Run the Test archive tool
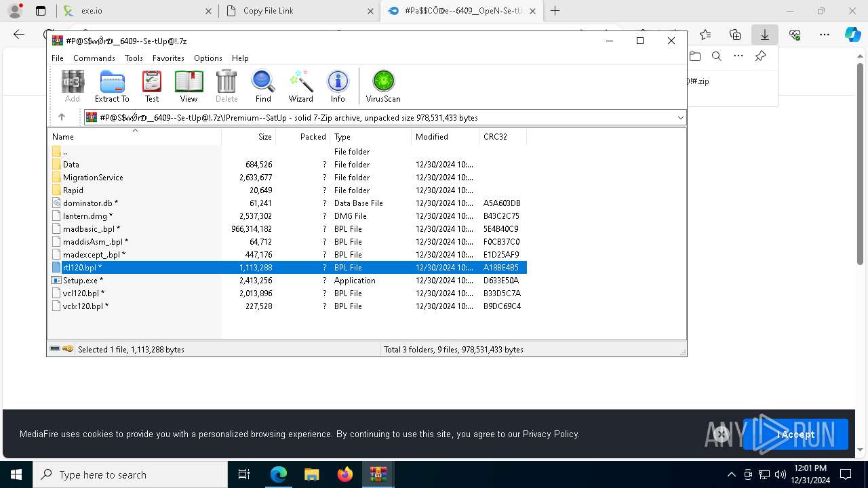 point(152,87)
